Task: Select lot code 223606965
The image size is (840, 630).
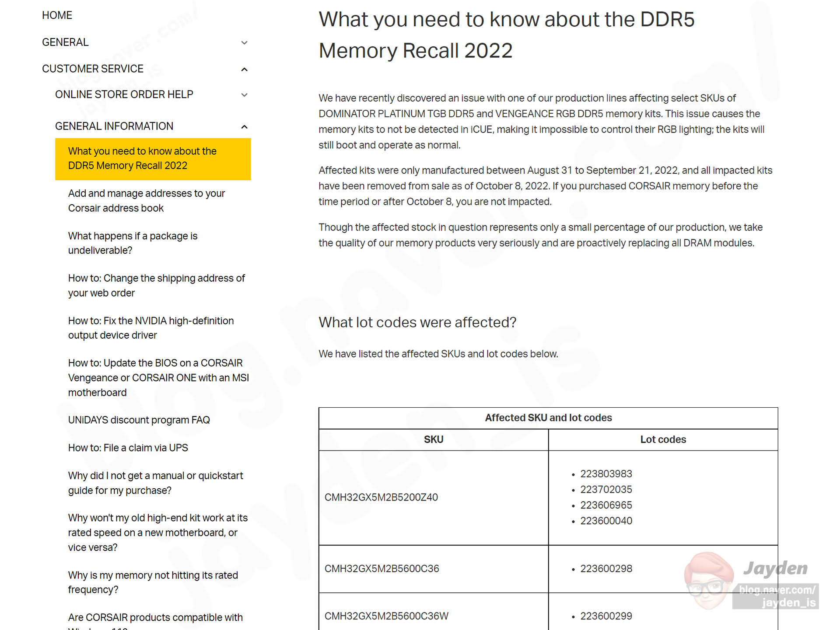Action: (606, 505)
